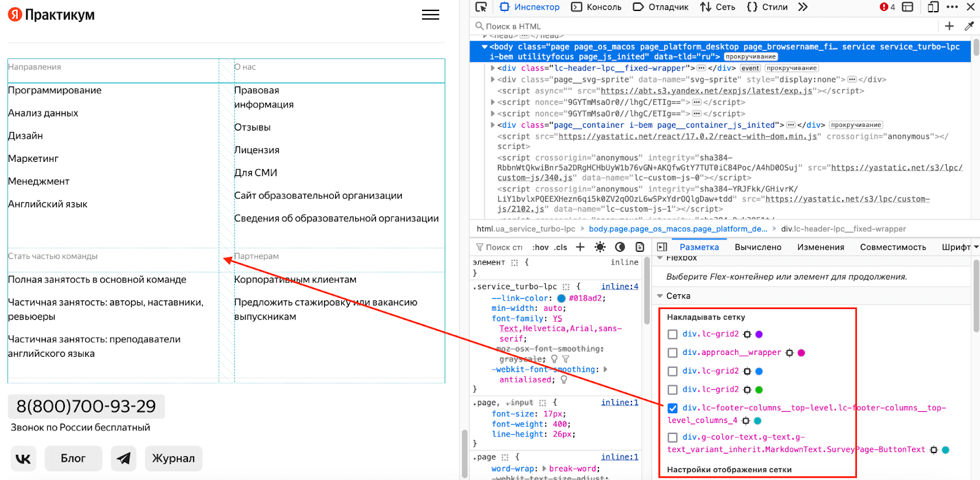Image resolution: width=980 pixels, height=480 pixels.
Task: Click the Журнал button
Action: [173, 459]
